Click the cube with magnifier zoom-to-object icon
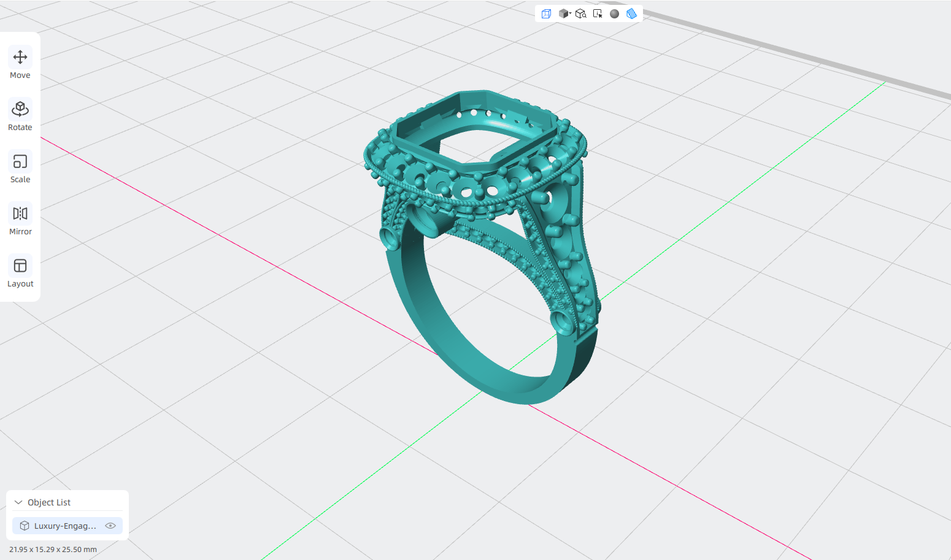 [x=581, y=13]
